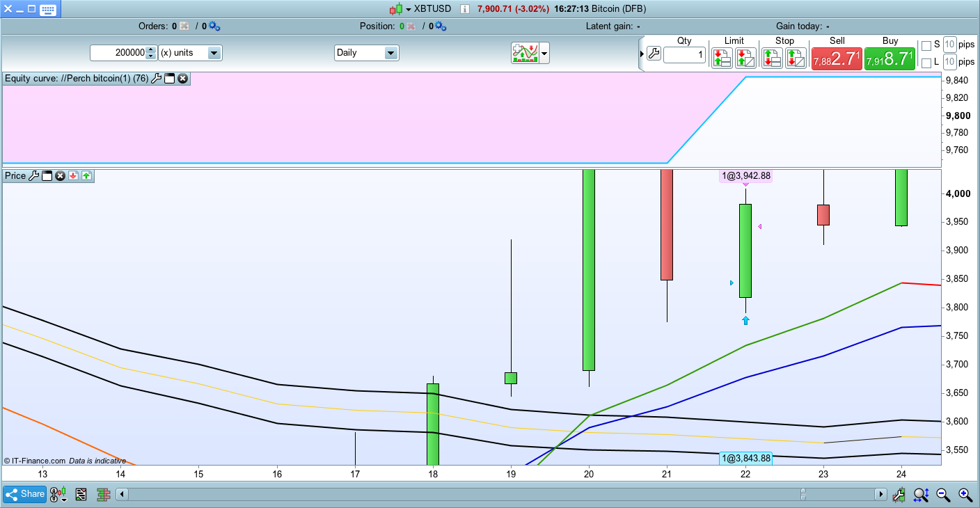980x508 pixels.
Task: Click the indicators and trading systems icon
Action: pyautogui.click(x=525, y=53)
